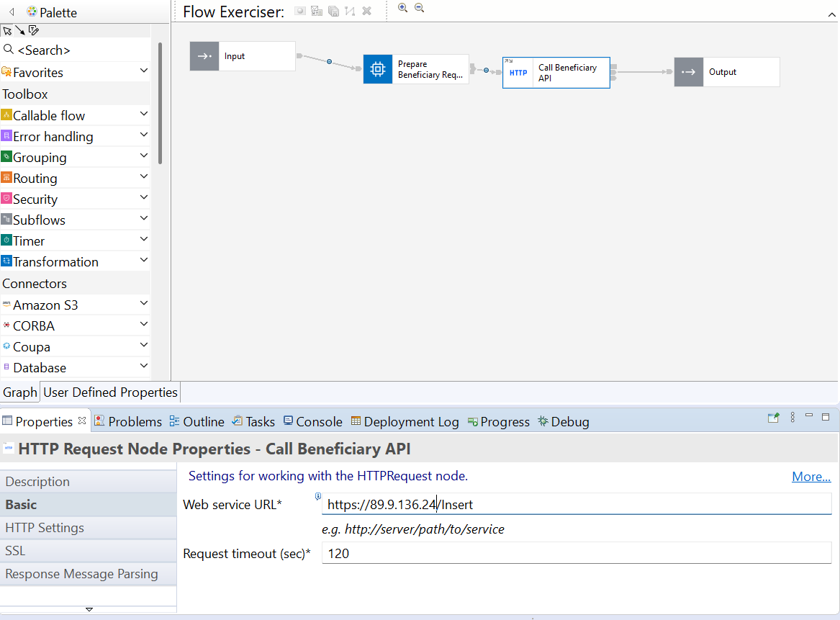Click the Zoom In magnifier above the flow canvas

click(404, 9)
